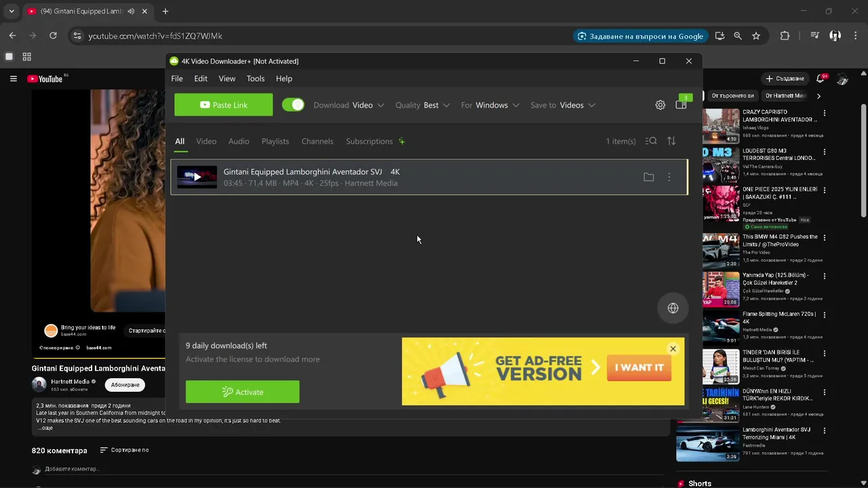
Task: Click the YouTube logo
Action: click(45, 79)
